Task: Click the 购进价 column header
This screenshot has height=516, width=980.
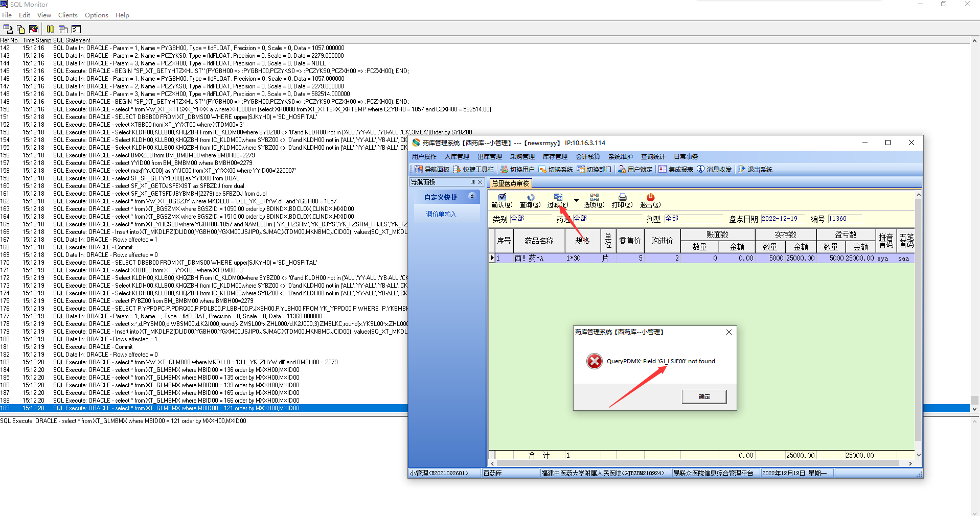Action: [662, 241]
